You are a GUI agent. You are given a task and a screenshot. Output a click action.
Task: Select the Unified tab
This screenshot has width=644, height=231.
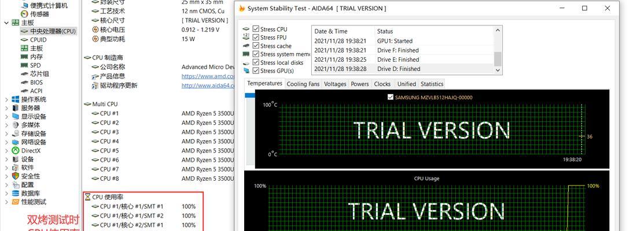(407, 84)
